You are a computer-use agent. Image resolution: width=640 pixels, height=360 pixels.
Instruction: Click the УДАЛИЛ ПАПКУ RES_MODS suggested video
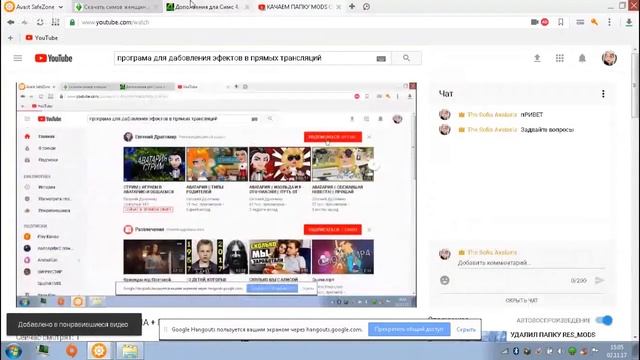(x=553, y=335)
